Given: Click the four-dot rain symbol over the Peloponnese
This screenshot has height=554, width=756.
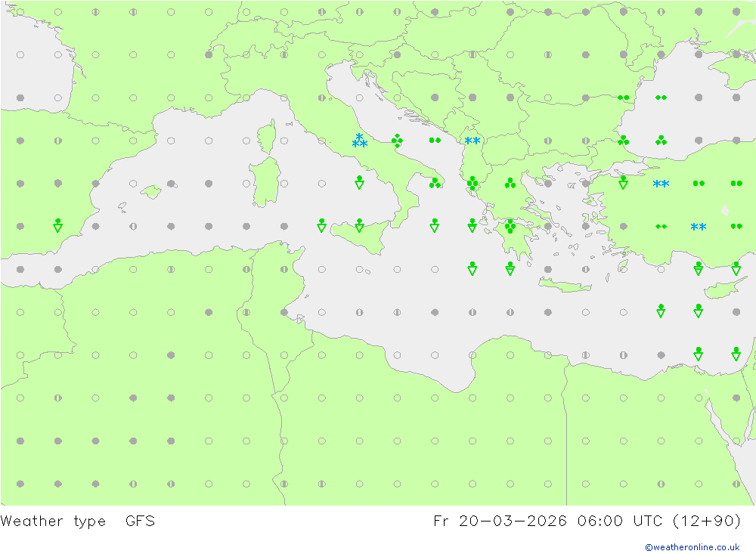Looking at the screenshot, I should [510, 226].
